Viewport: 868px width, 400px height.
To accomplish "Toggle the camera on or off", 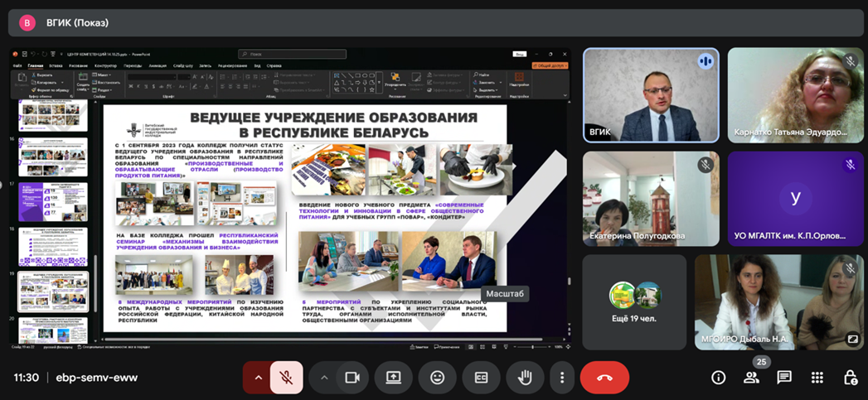I will pos(352,378).
